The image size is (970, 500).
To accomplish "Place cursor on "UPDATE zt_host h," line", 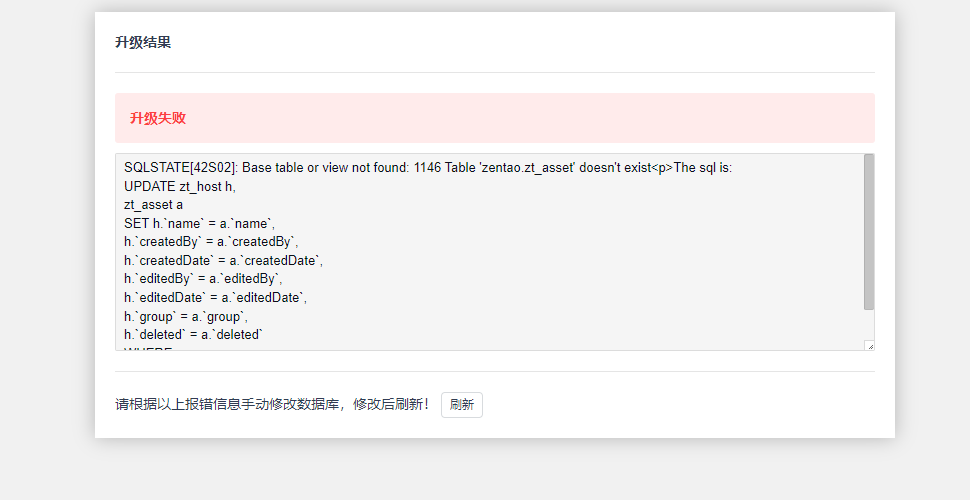I will pos(180,186).
